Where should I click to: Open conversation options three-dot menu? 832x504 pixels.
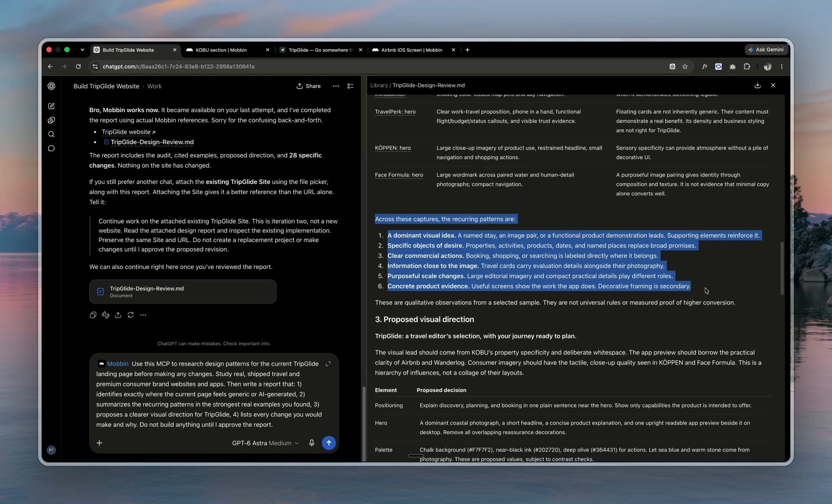(x=336, y=86)
